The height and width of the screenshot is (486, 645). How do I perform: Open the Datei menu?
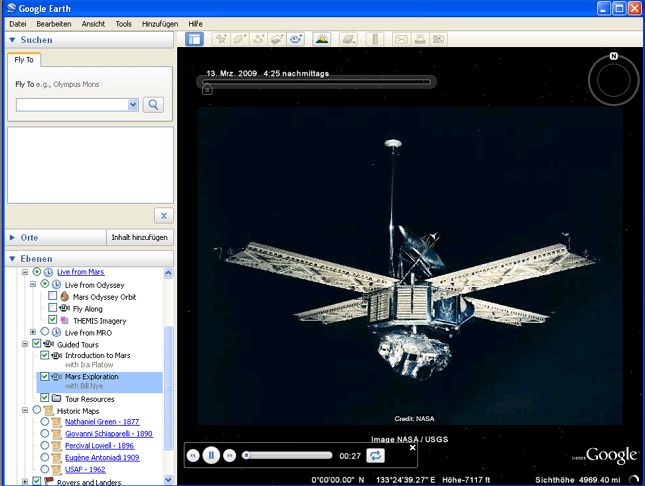pyautogui.click(x=18, y=24)
